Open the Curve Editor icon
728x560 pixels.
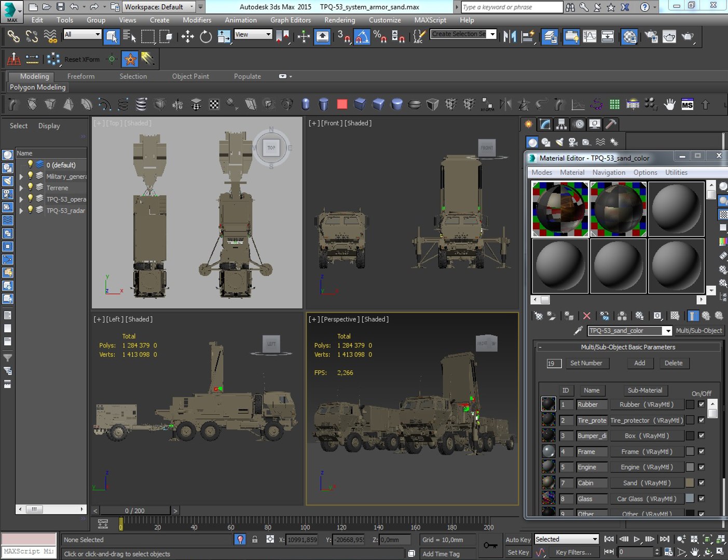coord(589,36)
